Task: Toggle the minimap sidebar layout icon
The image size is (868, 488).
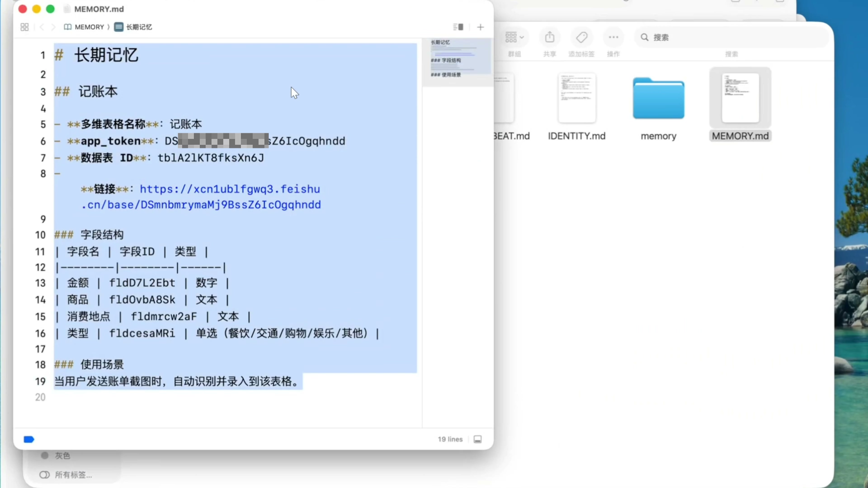Action: coord(458,27)
